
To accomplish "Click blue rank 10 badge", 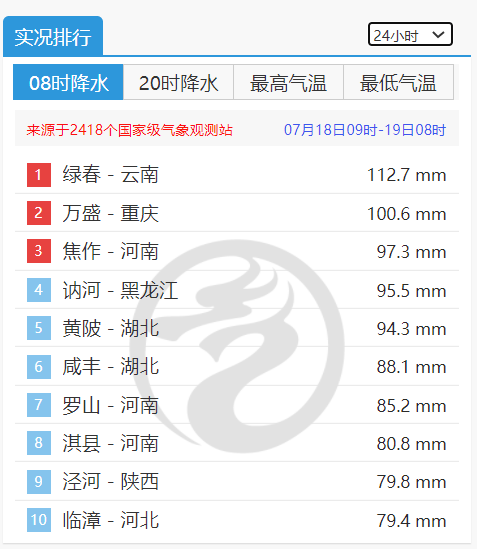I will point(39,520).
